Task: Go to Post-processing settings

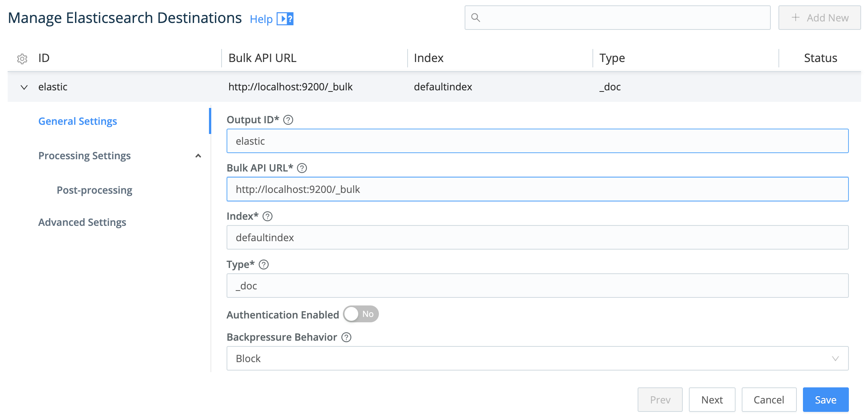Action: click(95, 190)
